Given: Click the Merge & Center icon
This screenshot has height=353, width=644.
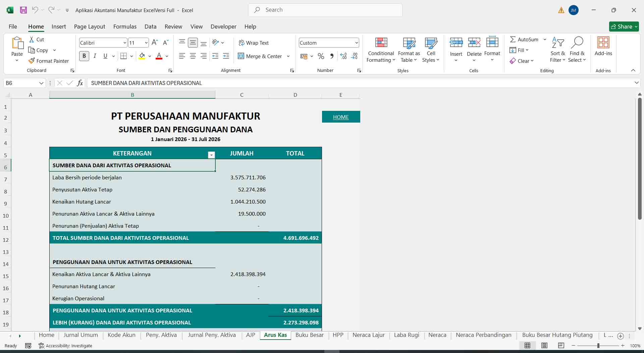Looking at the screenshot, I should (241, 56).
